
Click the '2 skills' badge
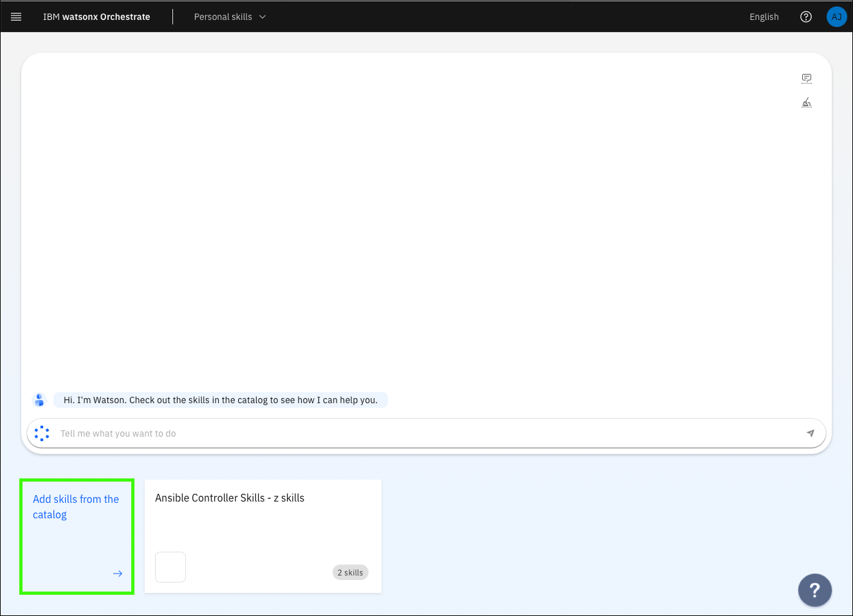pos(350,572)
